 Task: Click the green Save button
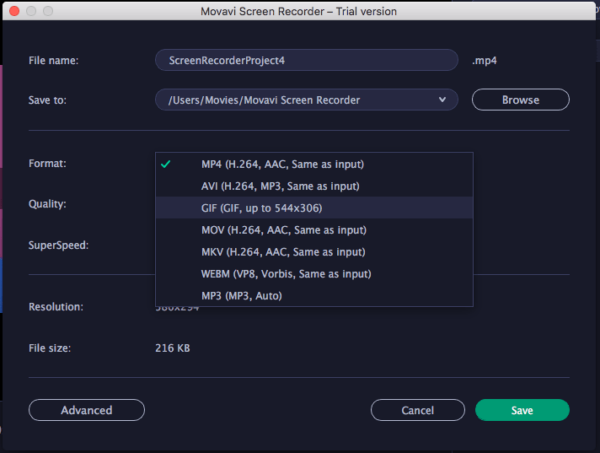[x=522, y=410]
